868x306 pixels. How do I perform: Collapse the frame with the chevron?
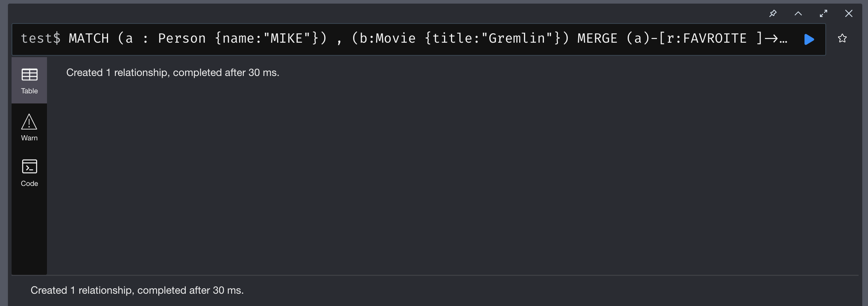(x=798, y=14)
